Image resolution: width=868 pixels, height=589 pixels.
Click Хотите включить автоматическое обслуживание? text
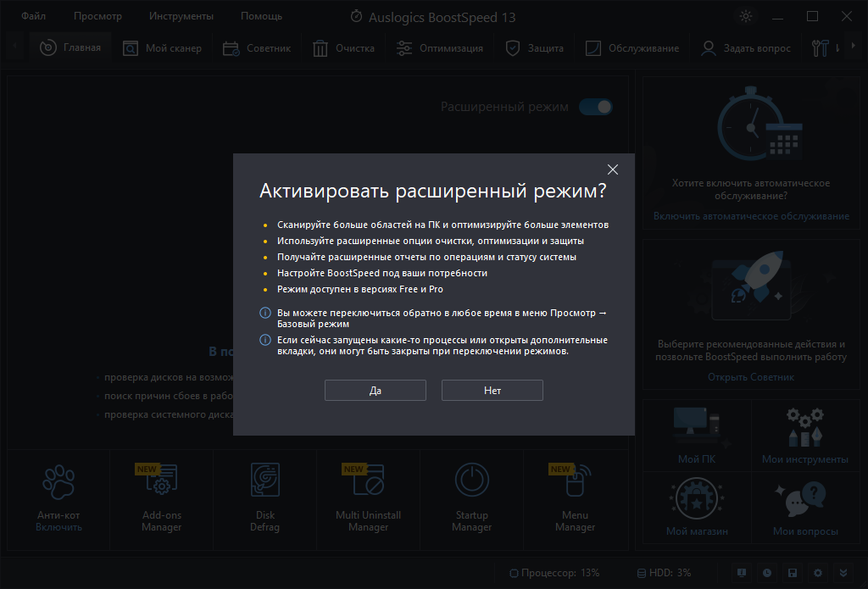pyautogui.click(x=751, y=189)
